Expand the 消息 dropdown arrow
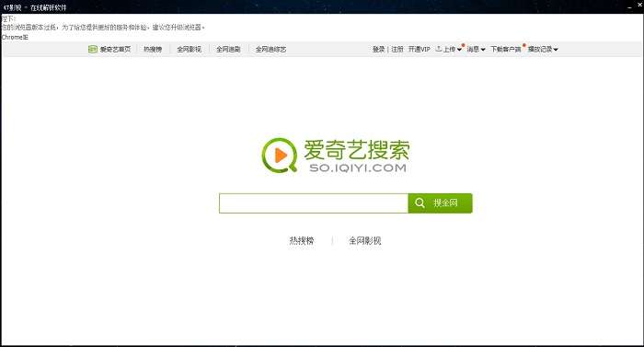This screenshot has height=347, width=644. (483, 50)
